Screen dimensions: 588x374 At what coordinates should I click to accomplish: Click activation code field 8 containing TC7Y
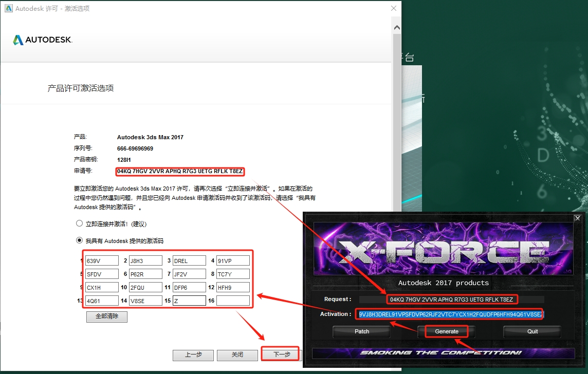pyautogui.click(x=233, y=274)
